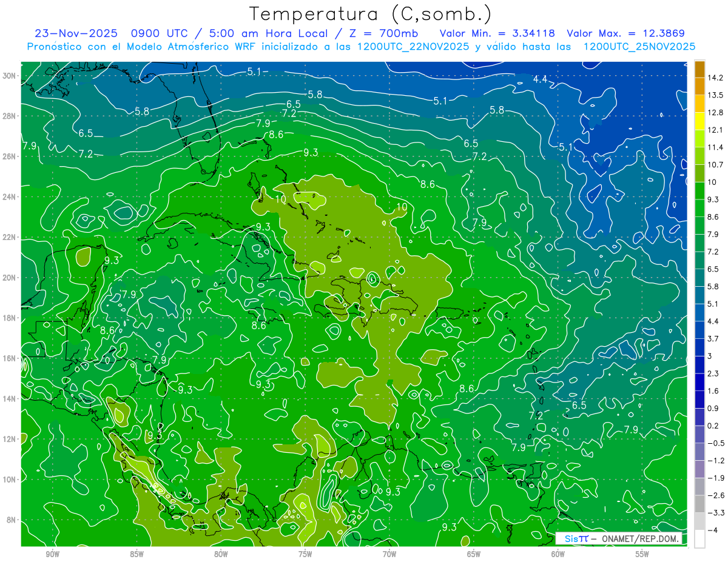The image size is (728, 562).
Task: Click color scale label '2.3'
Action: tap(713, 373)
